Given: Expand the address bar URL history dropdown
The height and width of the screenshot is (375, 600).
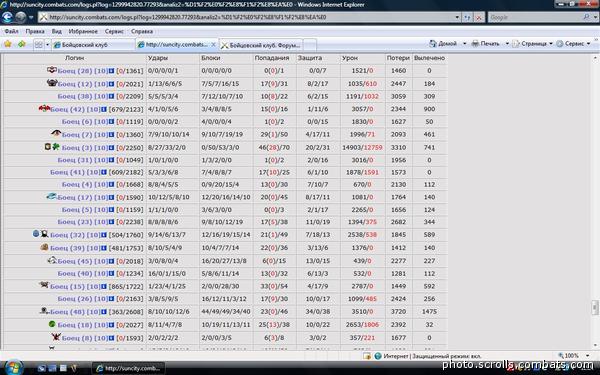Looking at the screenshot, I should [457, 17].
